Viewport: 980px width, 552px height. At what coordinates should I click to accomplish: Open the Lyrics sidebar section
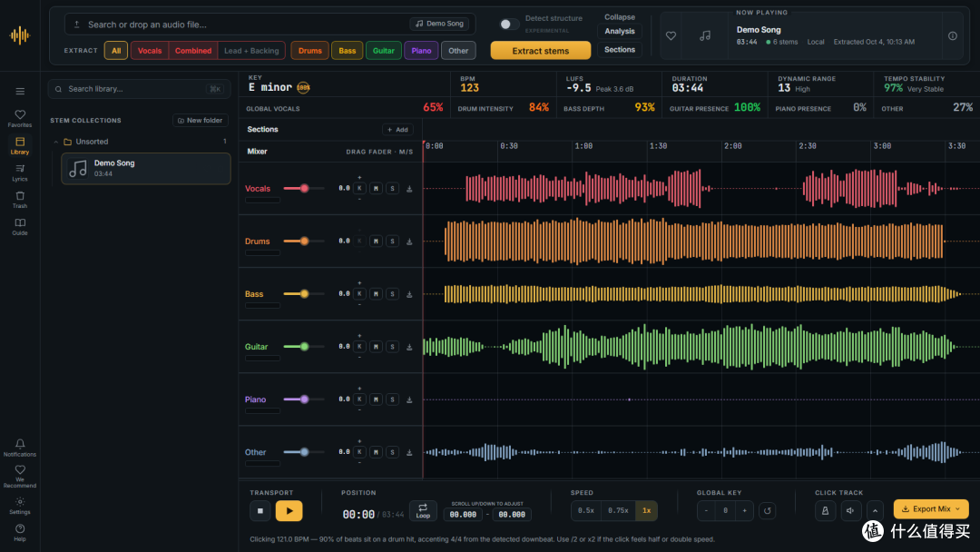pyautogui.click(x=20, y=172)
